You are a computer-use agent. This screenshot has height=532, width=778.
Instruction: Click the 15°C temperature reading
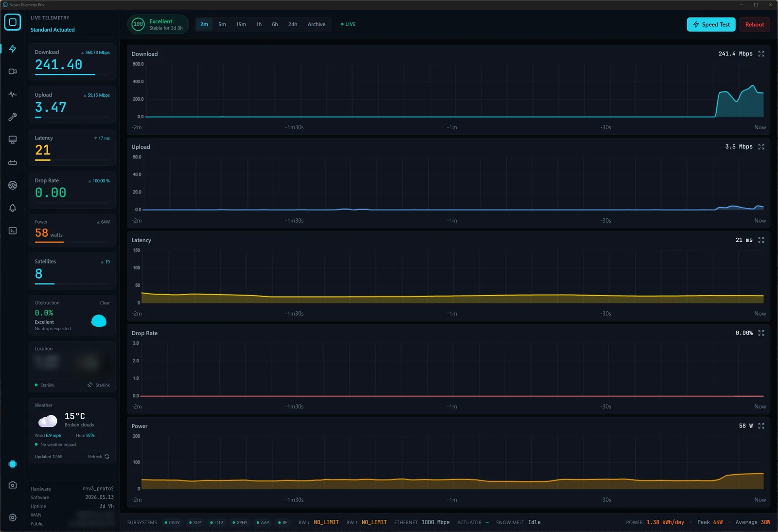(x=75, y=416)
